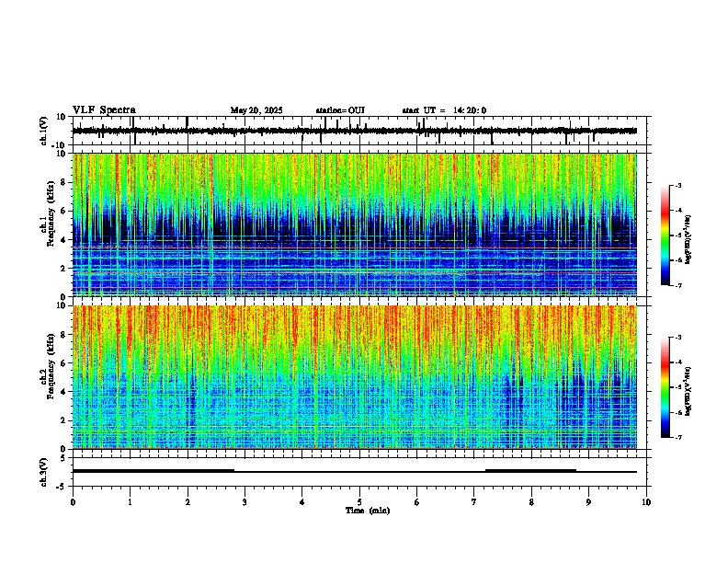Click time-axis tick label "8"
Screen dimensions: 728x563
tap(531, 502)
